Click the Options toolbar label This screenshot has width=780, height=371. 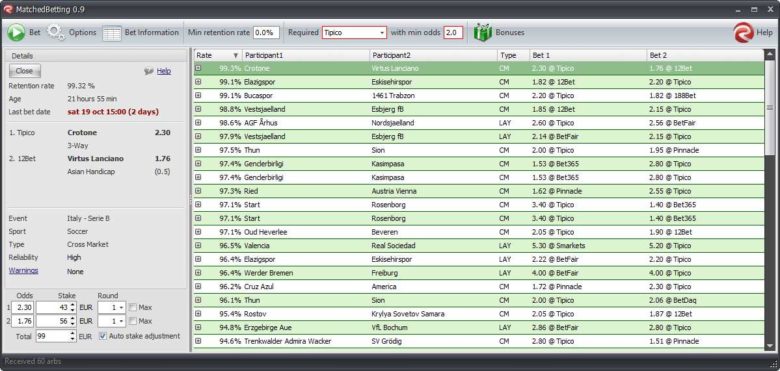coord(83,32)
